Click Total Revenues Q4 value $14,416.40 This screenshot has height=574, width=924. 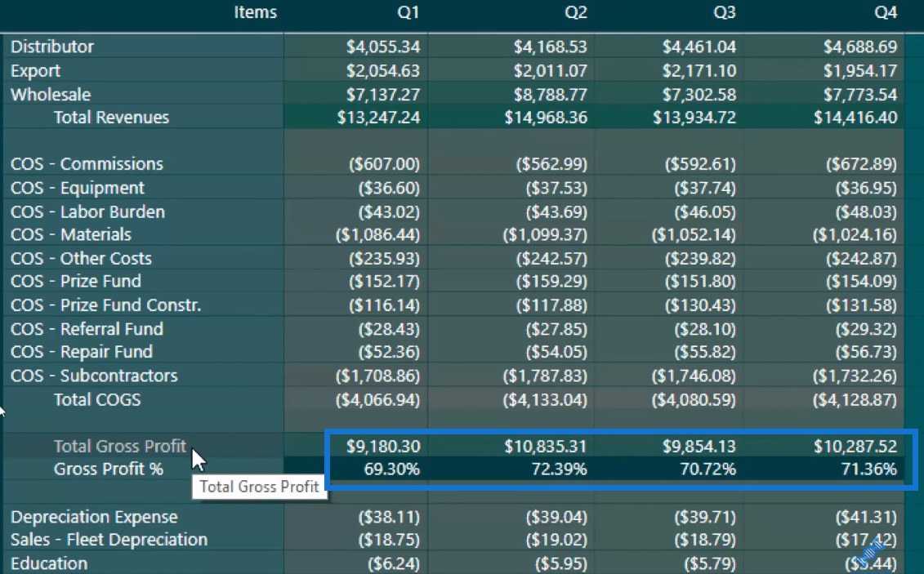pos(855,117)
